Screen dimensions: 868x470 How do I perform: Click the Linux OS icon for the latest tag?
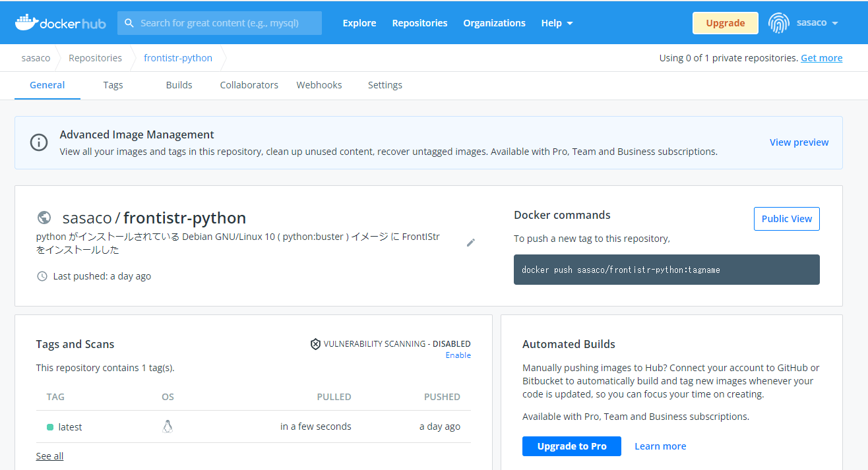(168, 426)
